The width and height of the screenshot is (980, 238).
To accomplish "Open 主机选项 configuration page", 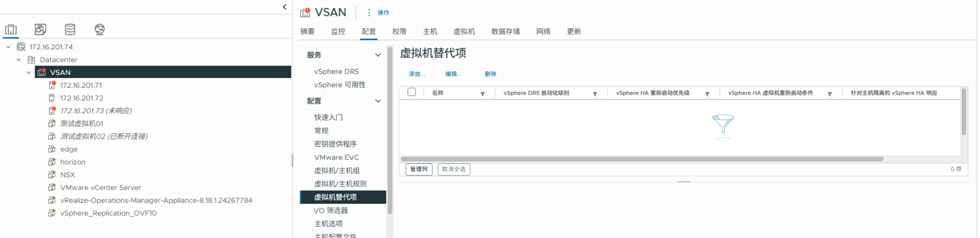I will click(x=328, y=224).
